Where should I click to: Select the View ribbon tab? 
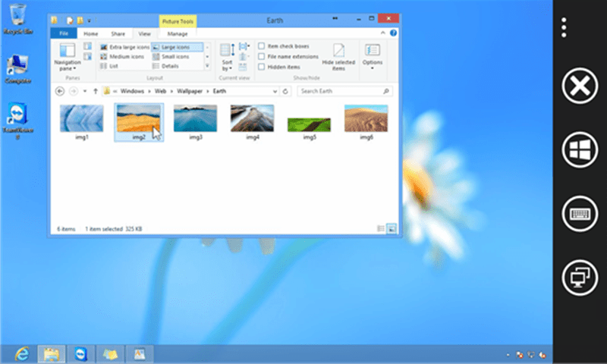[x=144, y=33]
